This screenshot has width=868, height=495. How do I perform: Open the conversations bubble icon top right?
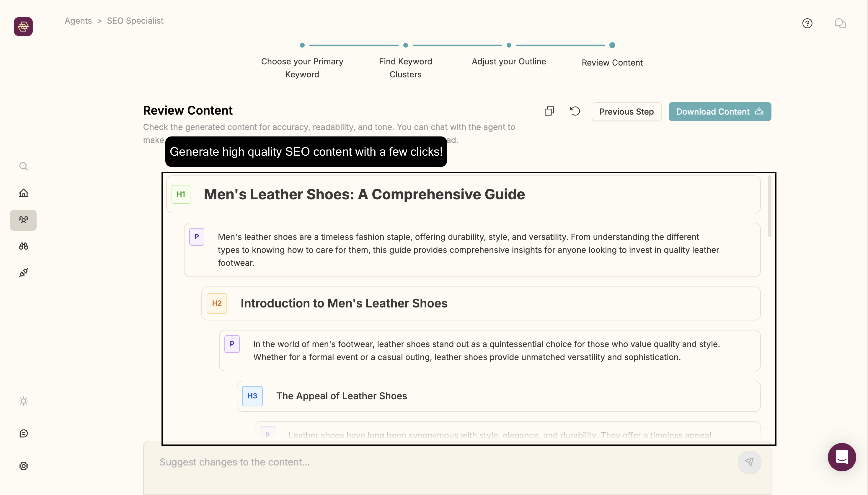840,23
